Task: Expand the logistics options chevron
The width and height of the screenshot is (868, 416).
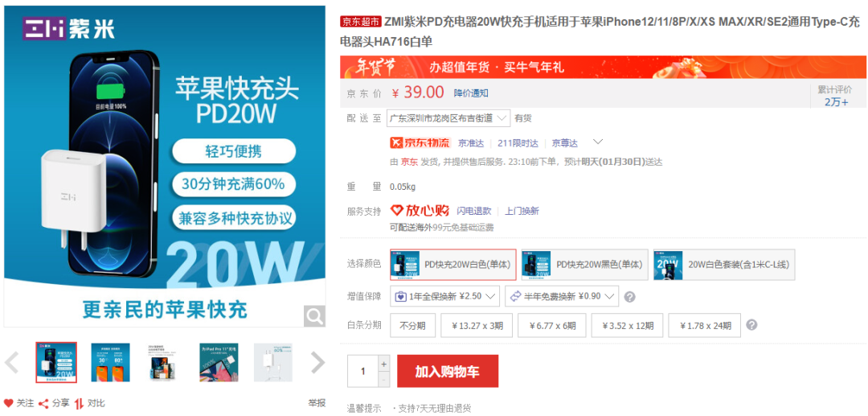Action: [598, 142]
